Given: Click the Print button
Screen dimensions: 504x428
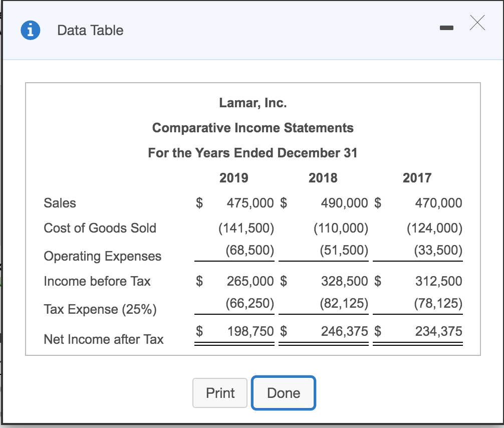Looking at the screenshot, I should [220, 393].
